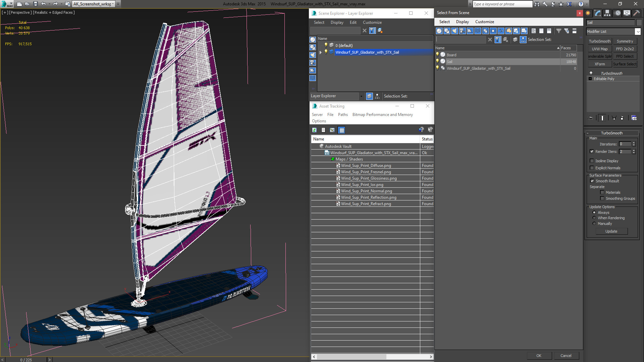Add FFD 2x2x2 modifier button

tap(625, 49)
